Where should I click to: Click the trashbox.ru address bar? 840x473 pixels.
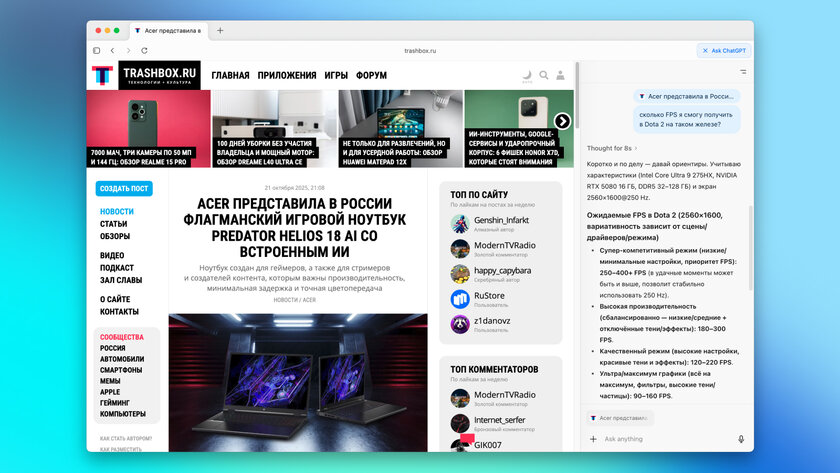pos(420,50)
